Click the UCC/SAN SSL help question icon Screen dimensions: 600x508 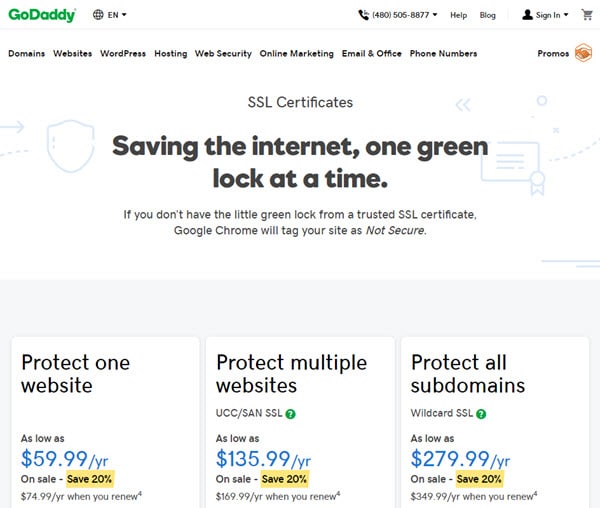point(290,414)
